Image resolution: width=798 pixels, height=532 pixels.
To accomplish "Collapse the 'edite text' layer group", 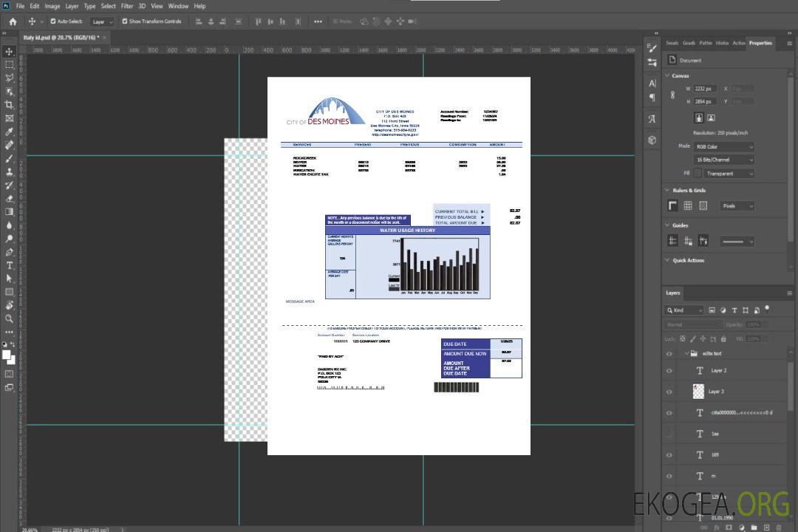I will point(686,354).
